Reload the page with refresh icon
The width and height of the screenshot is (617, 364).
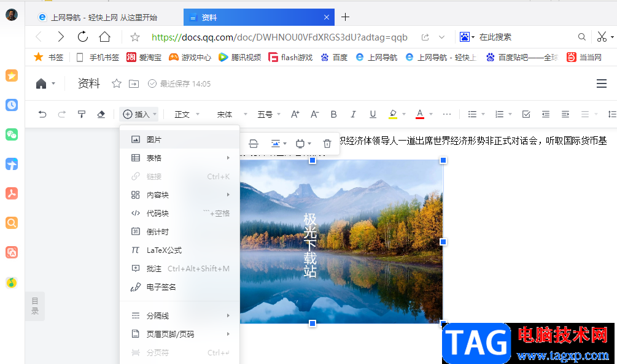click(x=83, y=37)
